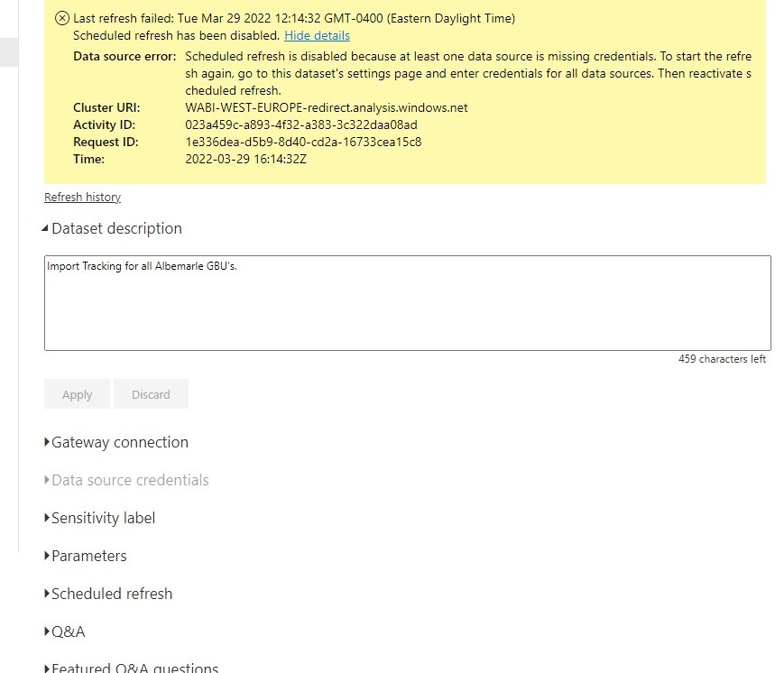The height and width of the screenshot is (673, 784).
Task: Expand the Sensitivity label section
Action: click(x=100, y=518)
